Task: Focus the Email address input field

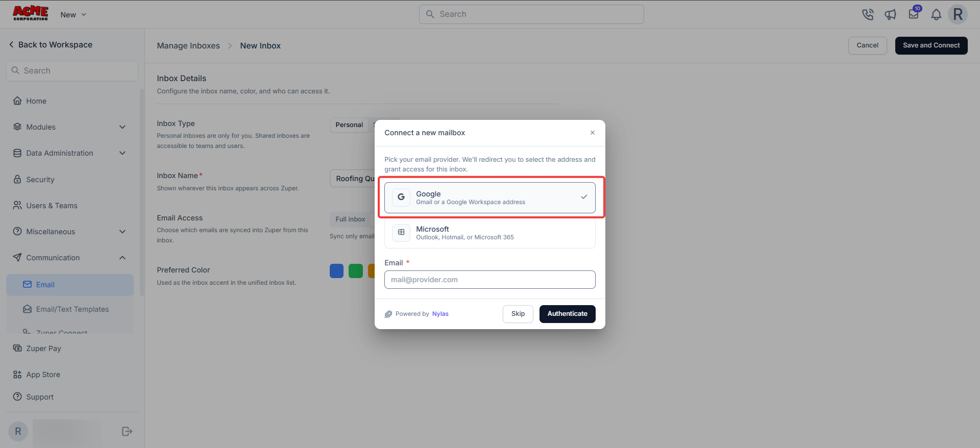Action: tap(490, 280)
